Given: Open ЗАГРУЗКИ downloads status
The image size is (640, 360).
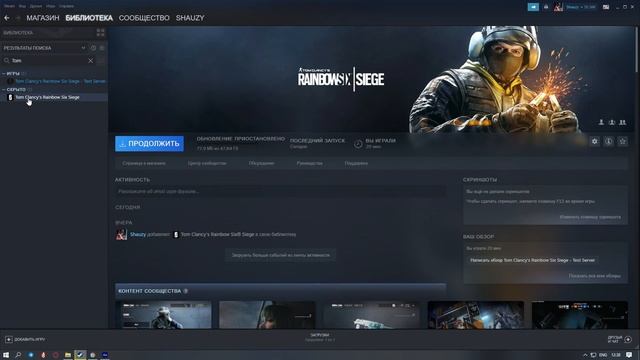Looking at the screenshot, I should [320, 337].
